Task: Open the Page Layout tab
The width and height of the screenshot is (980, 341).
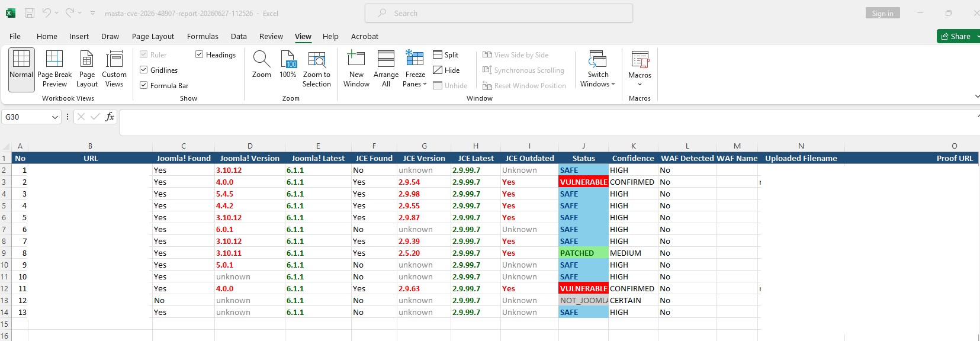Action: pyautogui.click(x=153, y=36)
